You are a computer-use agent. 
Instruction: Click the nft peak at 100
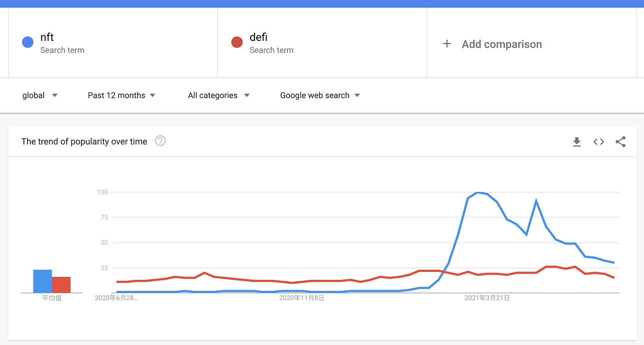478,192
